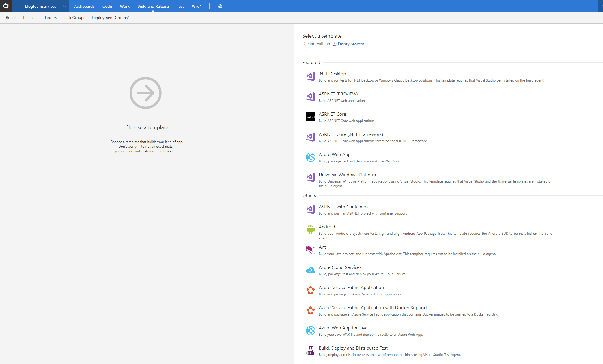This screenshot has width=603, height=364.
Task: Open the Wiki menu
Action: (197, 6)
